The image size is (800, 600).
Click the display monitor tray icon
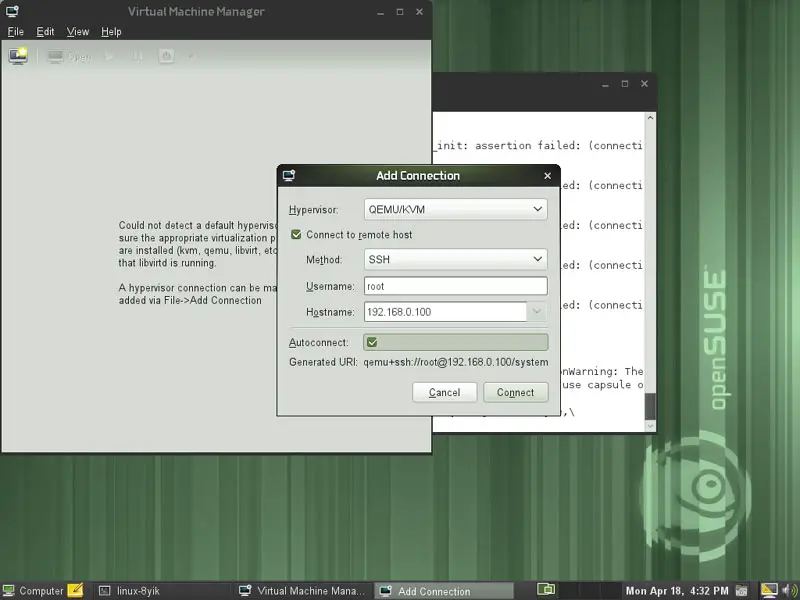coord(769,590)
